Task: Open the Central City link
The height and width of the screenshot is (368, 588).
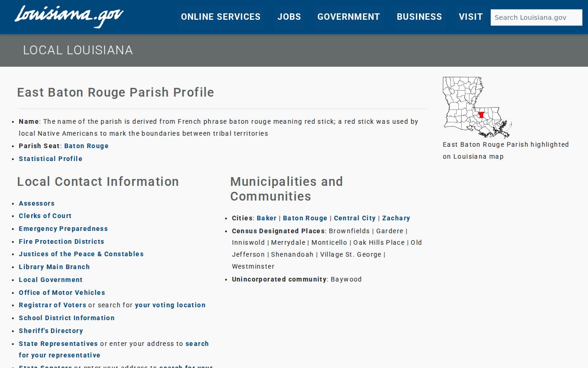Action: tap(355, 218)
